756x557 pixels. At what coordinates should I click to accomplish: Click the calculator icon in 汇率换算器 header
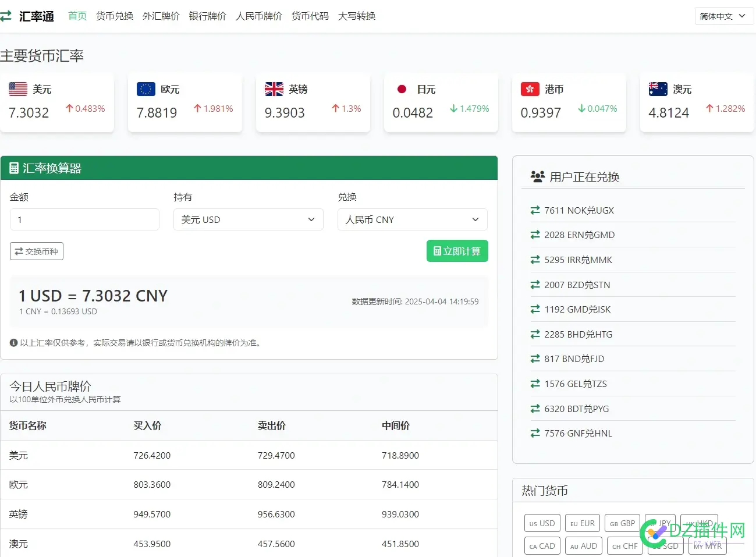15,168
